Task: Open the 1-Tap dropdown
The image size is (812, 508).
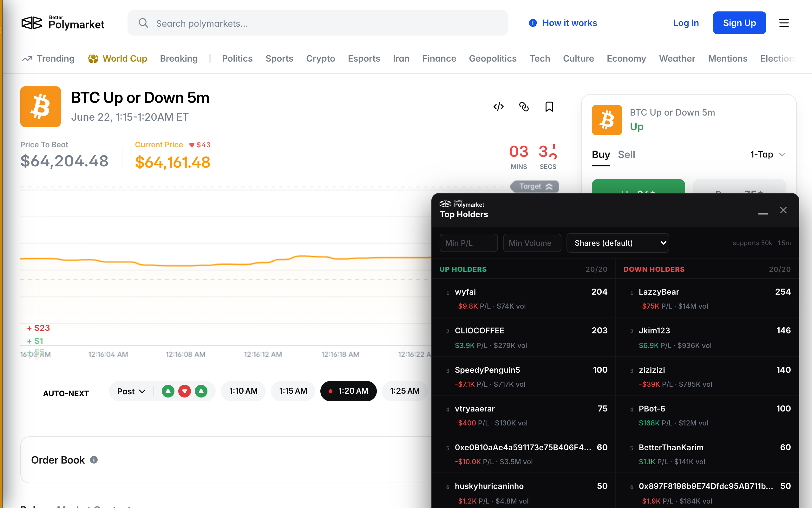Action: [x=768, y=154]
